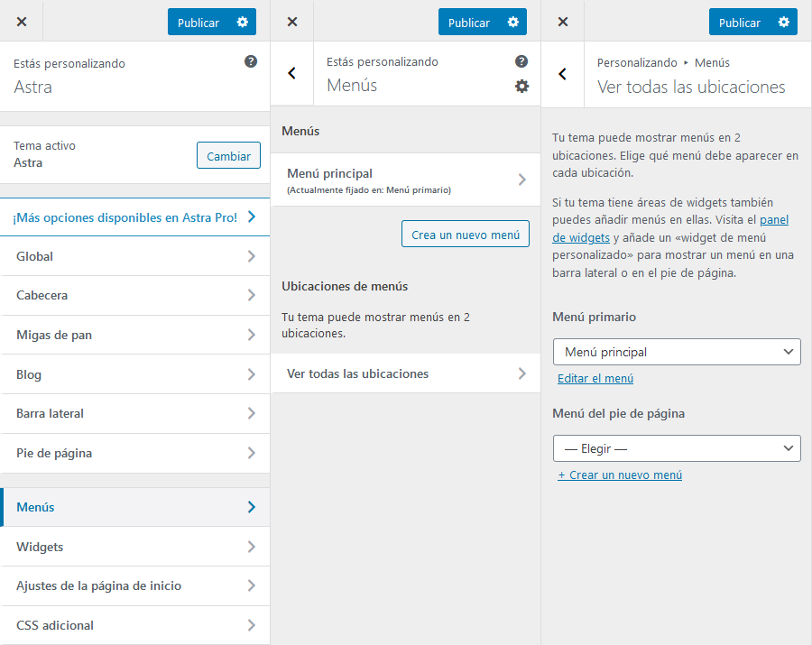The width and height of the screenshot is (812, 645).
Task: Open publish settings gear in right panel
Action: point(783,23)
